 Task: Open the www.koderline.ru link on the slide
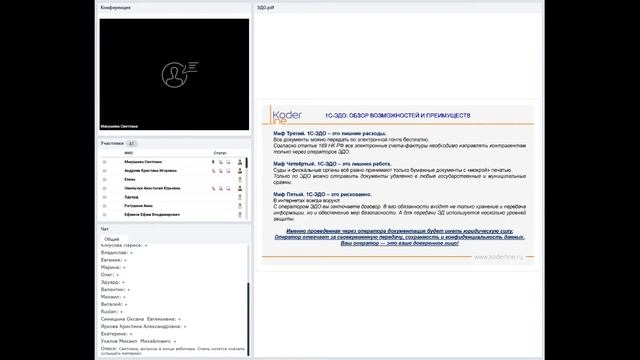pos(498,257)
